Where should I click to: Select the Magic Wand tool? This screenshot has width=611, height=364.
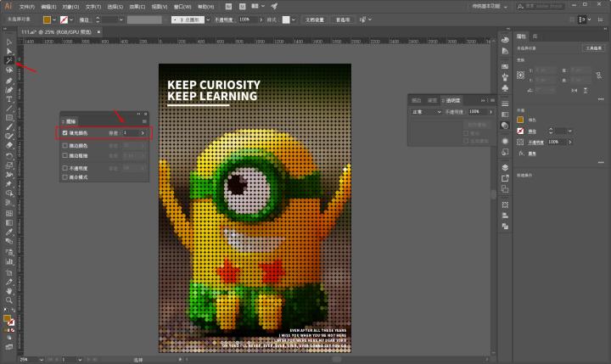pyautogui.click(x=8, y=61)
